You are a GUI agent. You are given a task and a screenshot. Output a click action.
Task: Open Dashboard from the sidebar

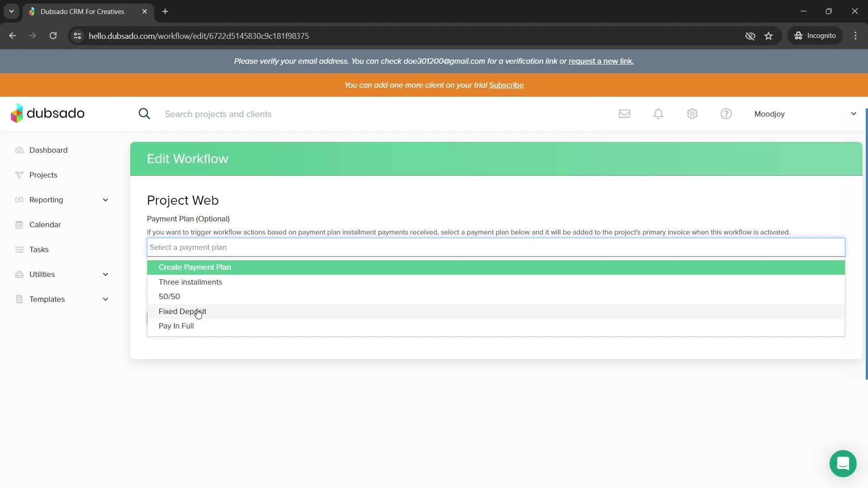[48, 150]
